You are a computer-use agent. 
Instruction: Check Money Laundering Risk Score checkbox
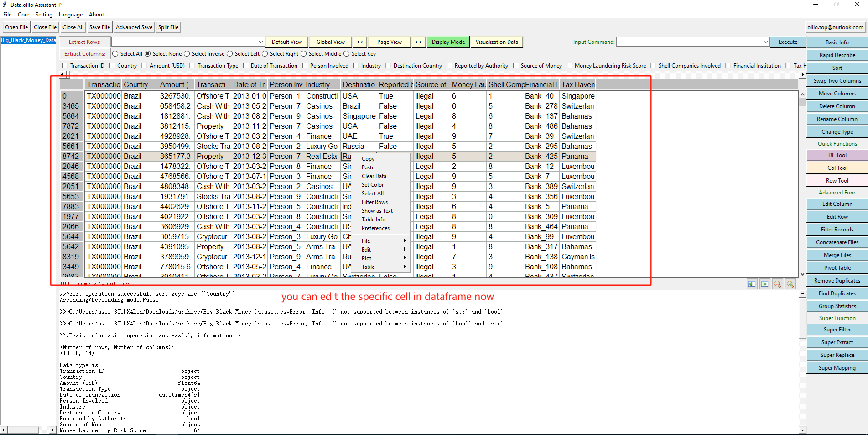[x=569, y=65]
